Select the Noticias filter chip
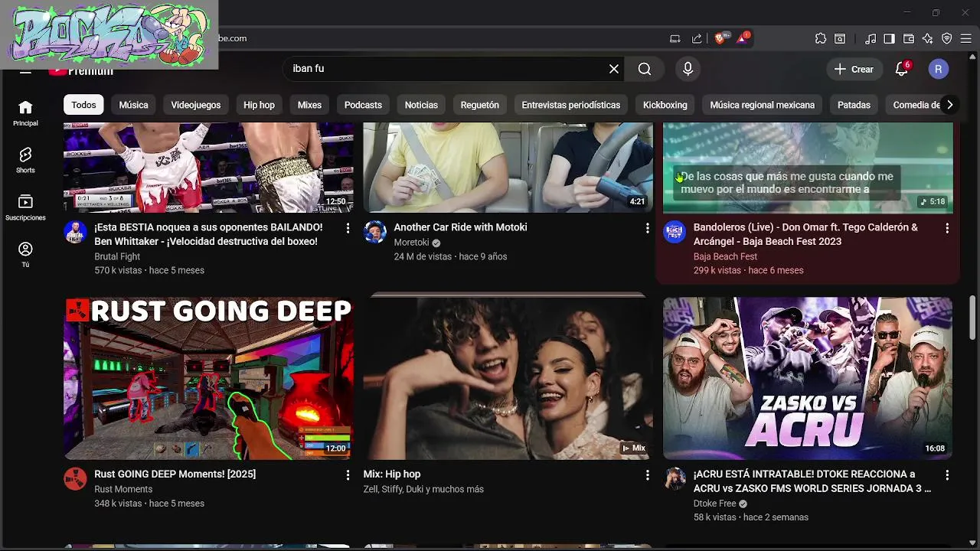 click(421, 105)
